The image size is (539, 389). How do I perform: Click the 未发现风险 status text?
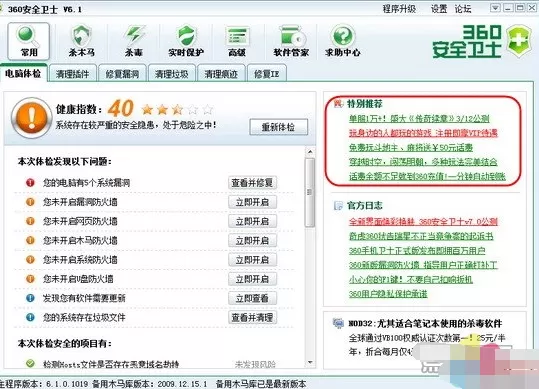(255, 364)
